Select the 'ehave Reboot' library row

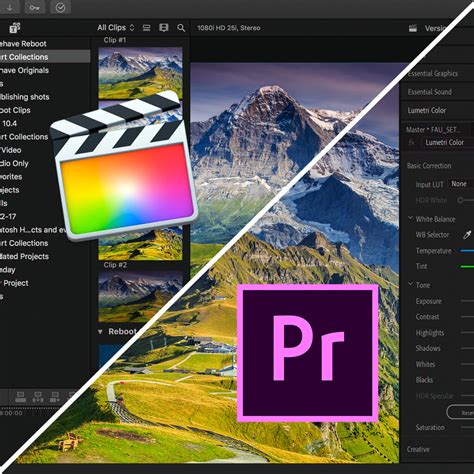point(23,44)
